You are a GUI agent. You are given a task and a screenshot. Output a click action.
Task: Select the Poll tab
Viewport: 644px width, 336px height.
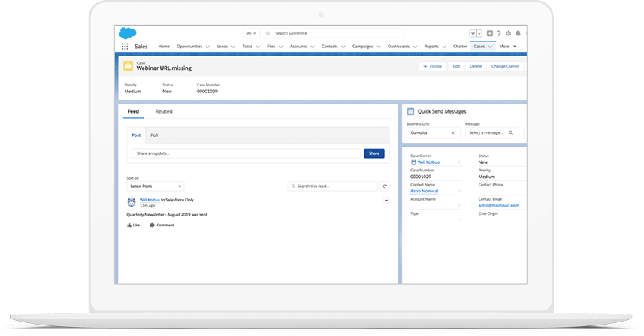point(154,135)
